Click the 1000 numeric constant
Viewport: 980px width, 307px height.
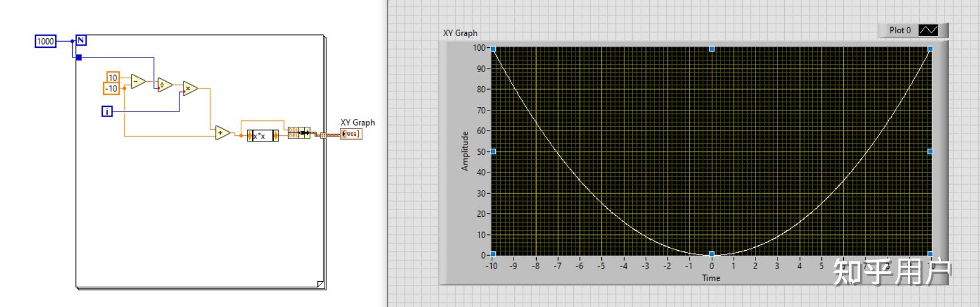(x=46, y=41)
